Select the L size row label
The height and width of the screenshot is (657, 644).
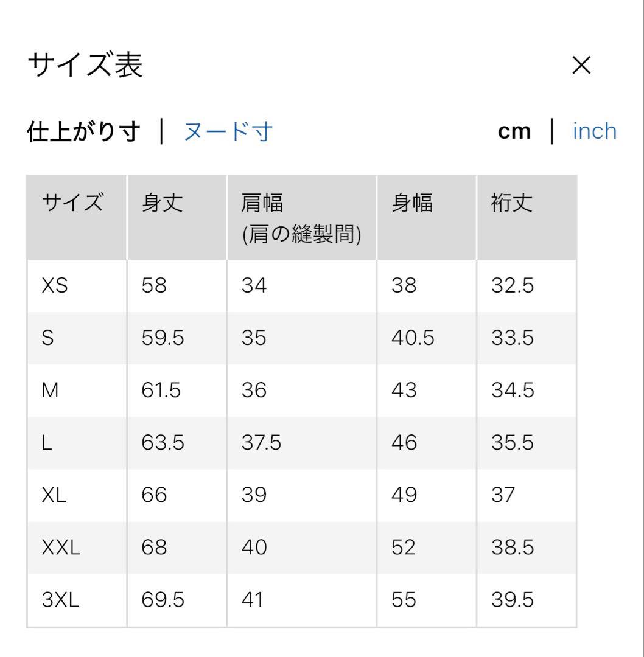click(x=46, y=442)
